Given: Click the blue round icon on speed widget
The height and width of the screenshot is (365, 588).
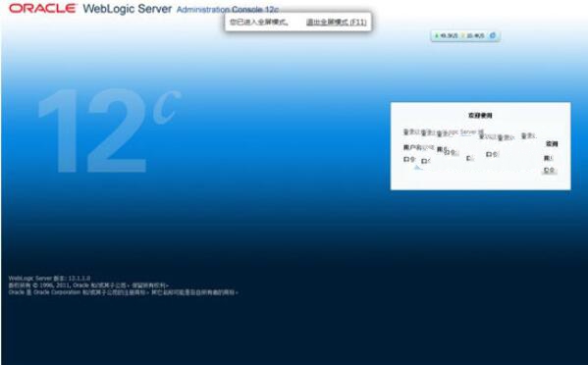Looking at the screenshot, I should point(493,35).
